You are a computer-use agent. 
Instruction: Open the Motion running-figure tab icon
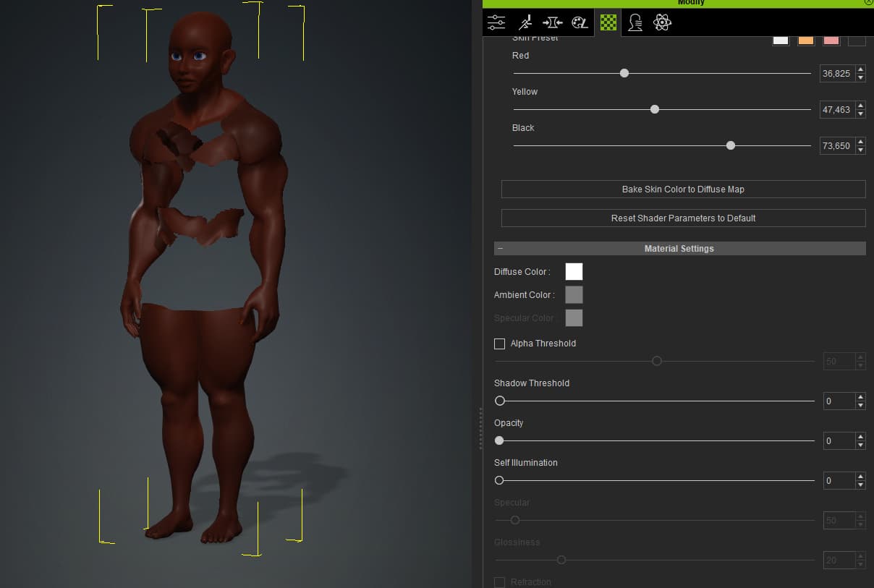(x=525, y=22)
